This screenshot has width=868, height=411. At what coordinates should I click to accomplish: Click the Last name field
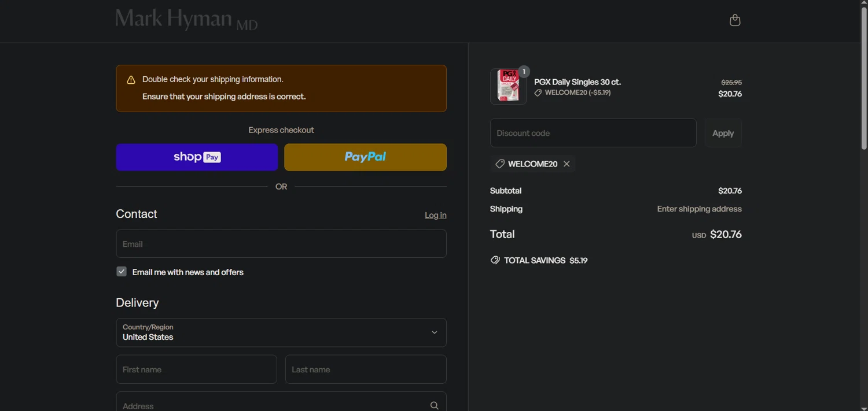pos(366,369)
